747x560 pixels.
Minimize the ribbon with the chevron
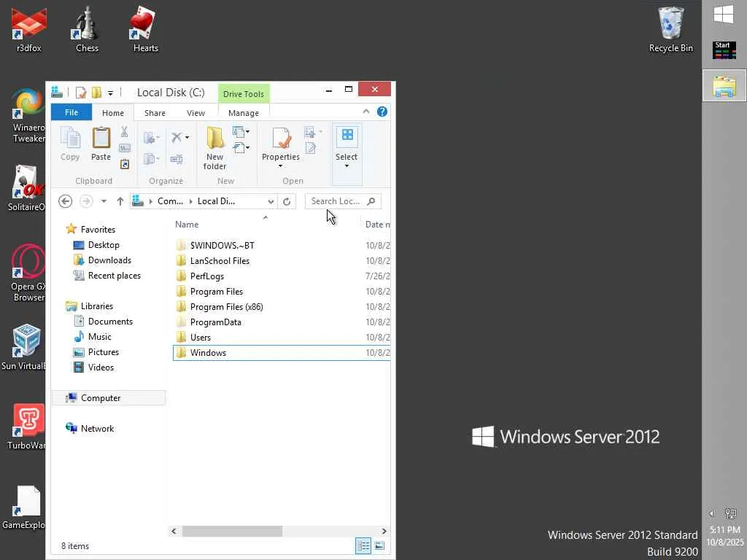366,112
